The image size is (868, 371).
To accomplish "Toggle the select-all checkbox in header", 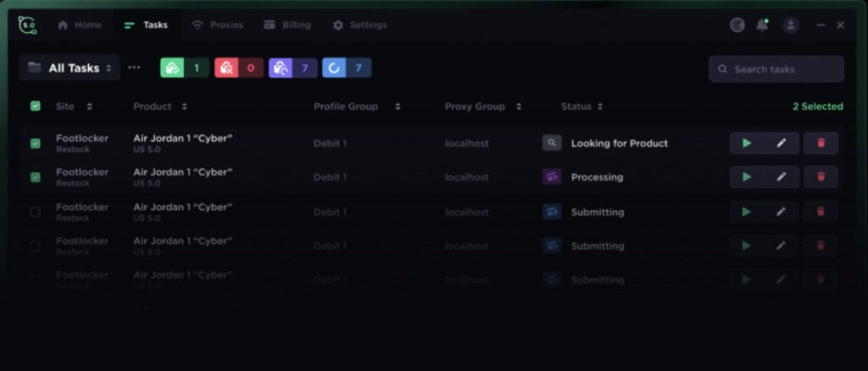I will pos(35,107).
